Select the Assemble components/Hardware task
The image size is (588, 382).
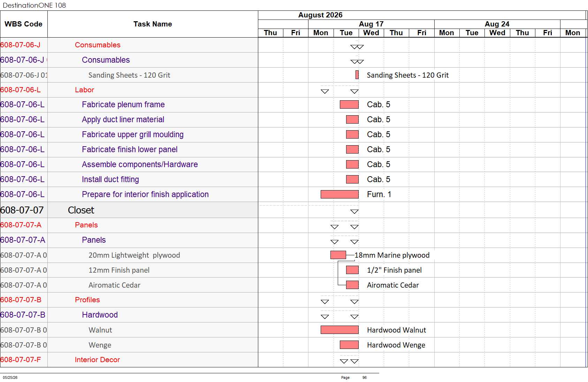pyautogui.click(x=140, y=164)
